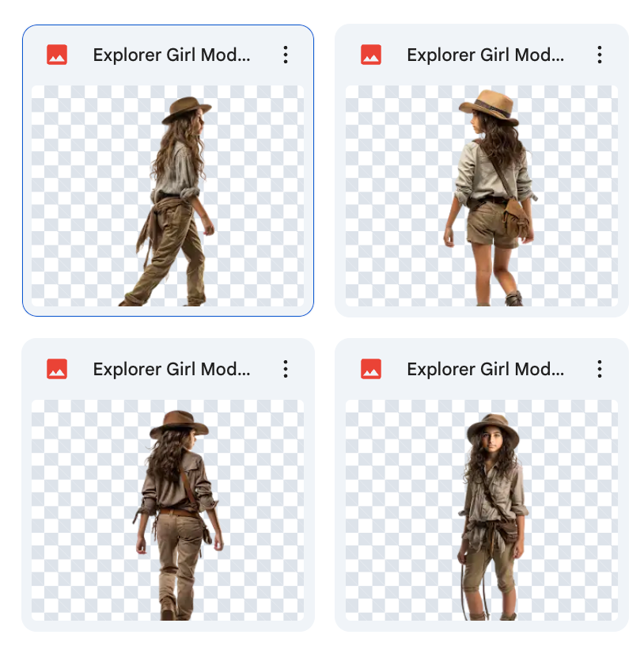Select the top-left Explorer Girl file title

tap(172, 55)
